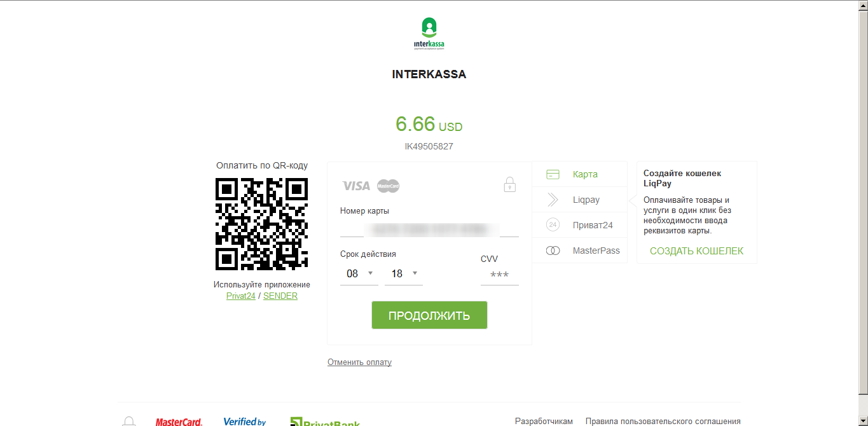Click the MasterCard logo in card form
The image size is (868, 426).
pyautogui.click(x=388, y=186)
